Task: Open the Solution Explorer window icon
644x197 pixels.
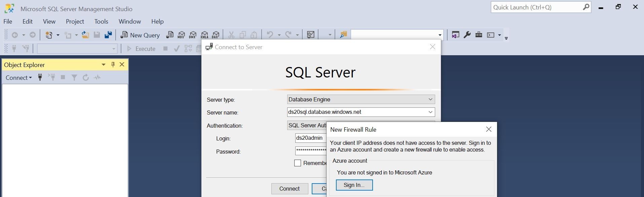Action: click(x=455, y=35)
